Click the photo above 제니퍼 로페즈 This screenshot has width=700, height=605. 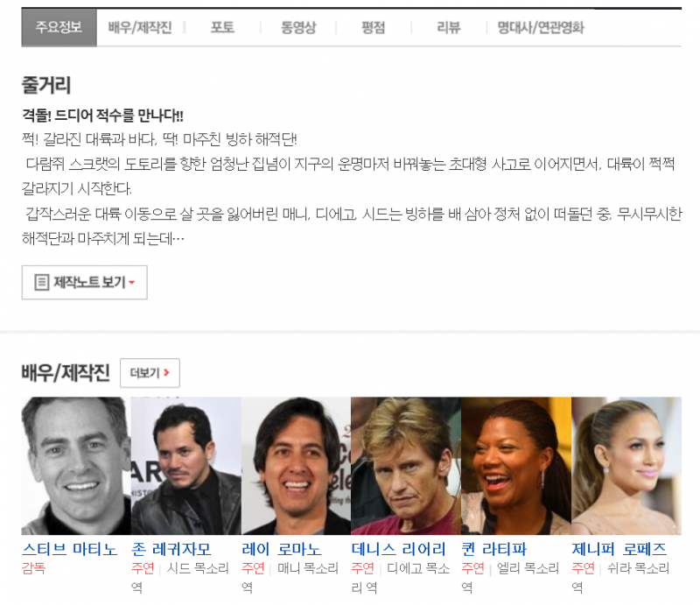click(x=626, y=466)
